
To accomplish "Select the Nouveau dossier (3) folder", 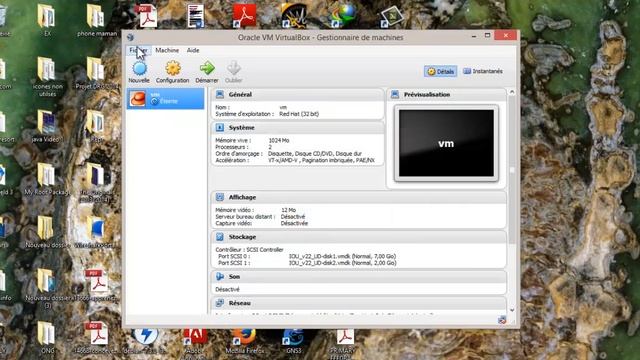I will tap(47, 288).
